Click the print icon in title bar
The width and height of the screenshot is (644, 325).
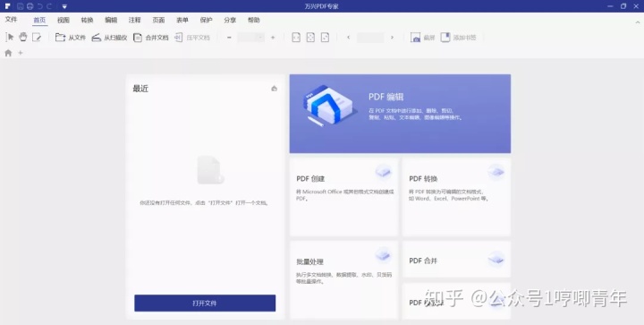(x=30, y=6)
